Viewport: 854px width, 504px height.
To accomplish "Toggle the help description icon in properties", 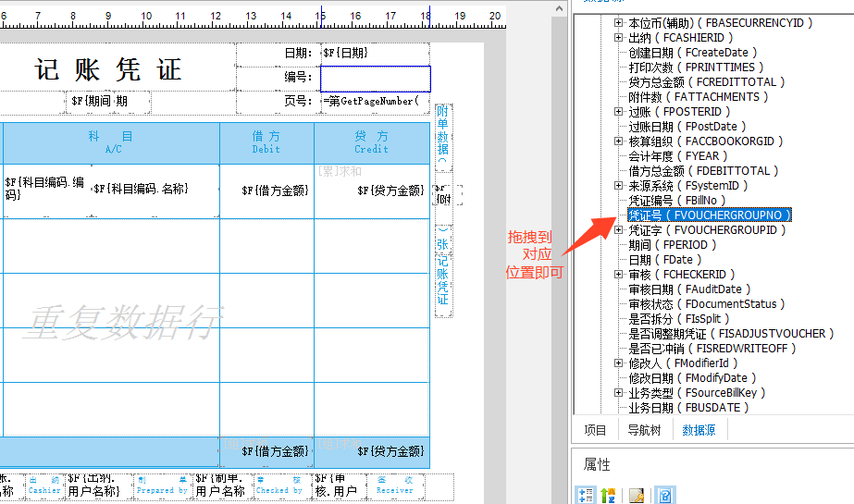I will point(665,495).
